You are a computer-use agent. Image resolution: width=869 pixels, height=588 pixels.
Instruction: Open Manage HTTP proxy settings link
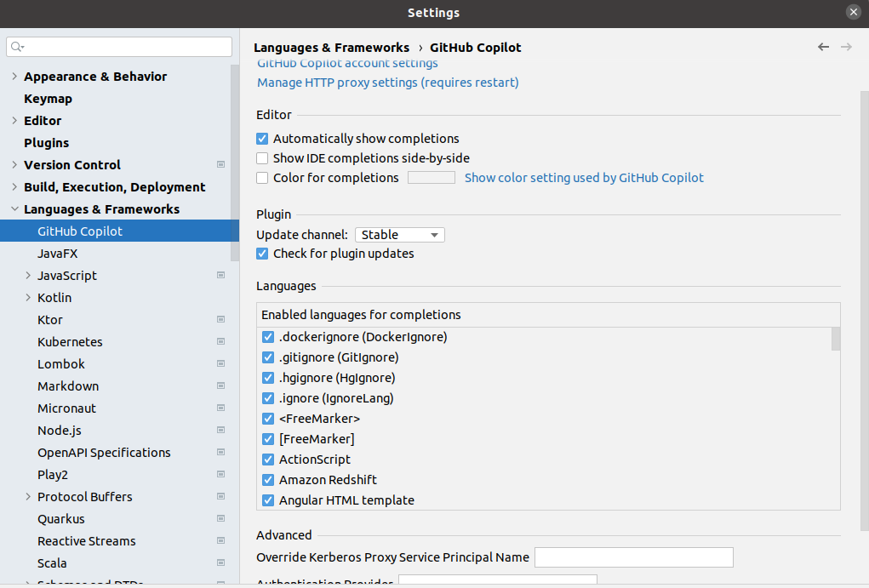point(387,80)
